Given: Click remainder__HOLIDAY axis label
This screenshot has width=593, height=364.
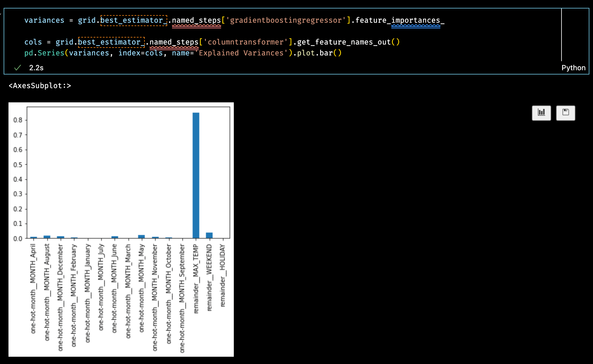Looking at the screenshot, I should (223, 276).
